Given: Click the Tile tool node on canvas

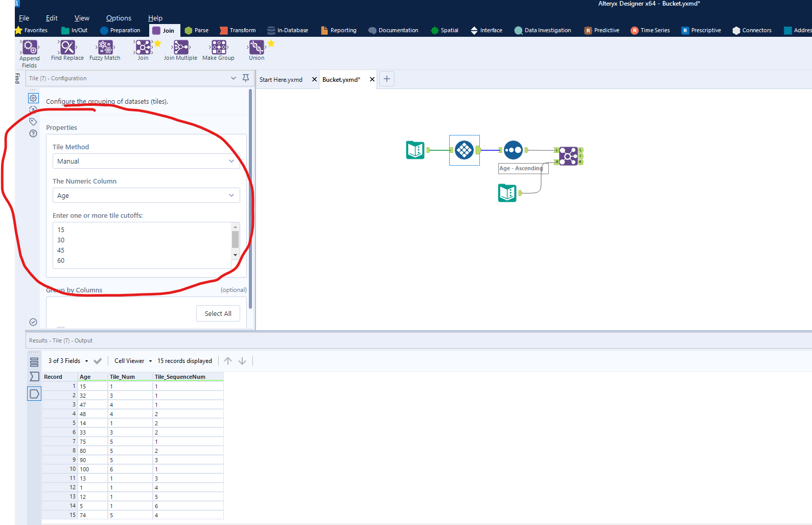Looking at the screenshot, I should tap(464, 150).
